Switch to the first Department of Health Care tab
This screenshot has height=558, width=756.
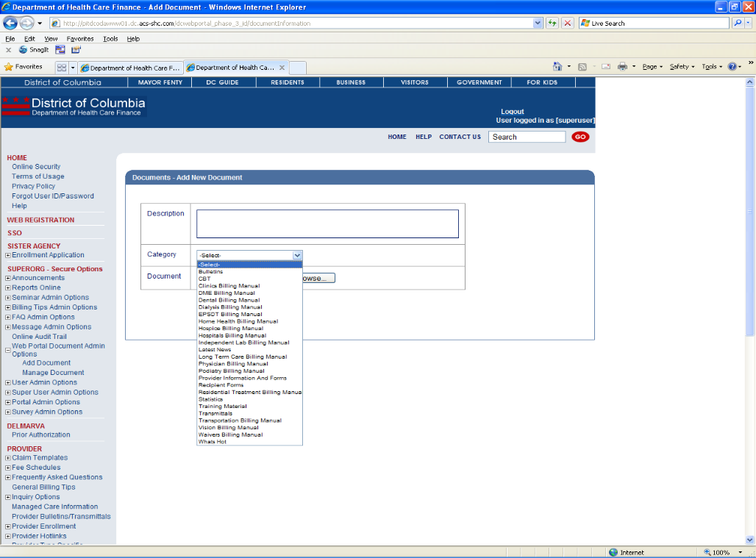(x=131, y=68)
